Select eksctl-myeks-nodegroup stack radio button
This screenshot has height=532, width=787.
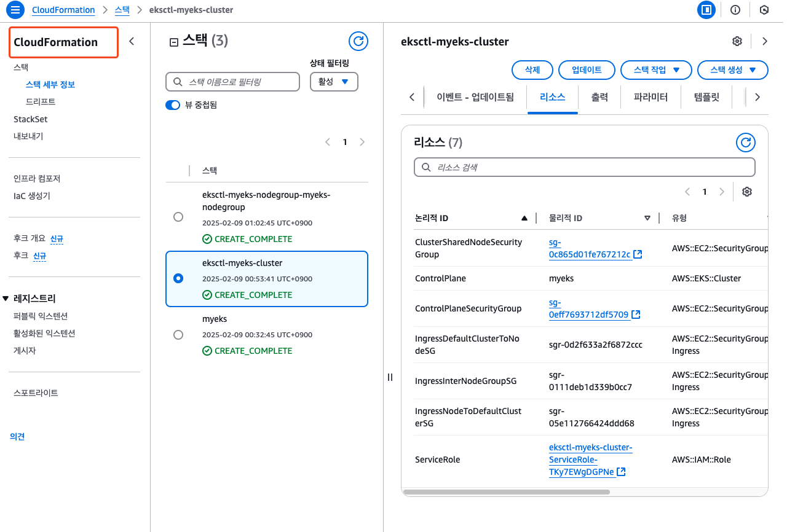coord(178,217)
